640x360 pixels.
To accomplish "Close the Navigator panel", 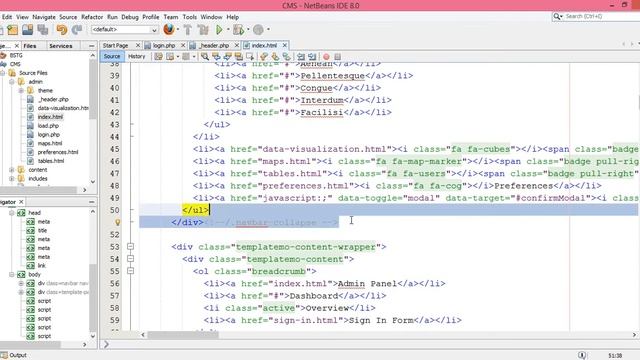I will [21, 202].
